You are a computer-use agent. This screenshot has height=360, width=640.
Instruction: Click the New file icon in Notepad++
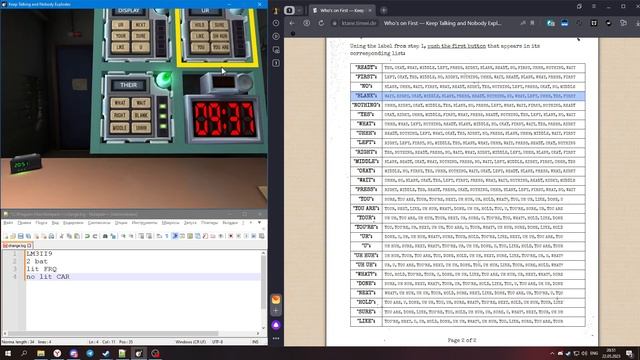pos(6,236)
